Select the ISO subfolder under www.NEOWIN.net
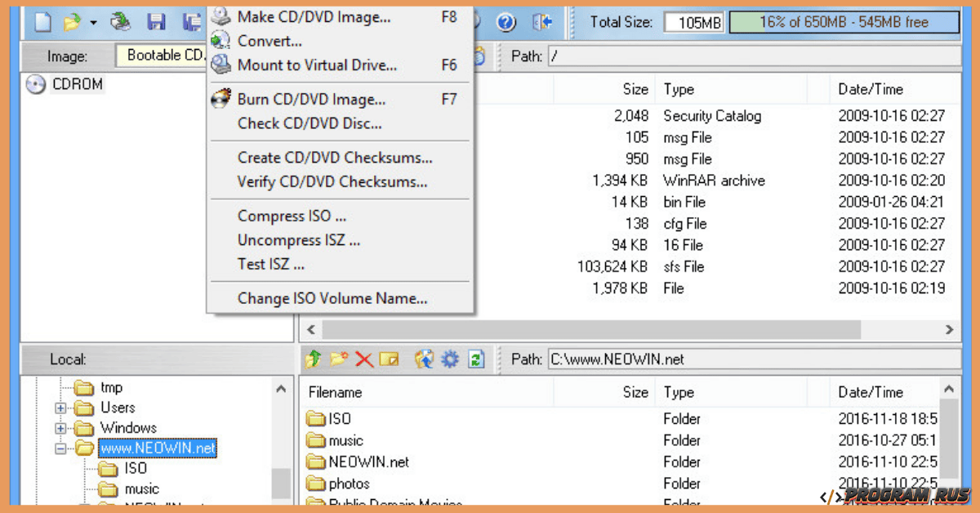Viewport: 980px width, 513px height. click(x=137, y=468)
